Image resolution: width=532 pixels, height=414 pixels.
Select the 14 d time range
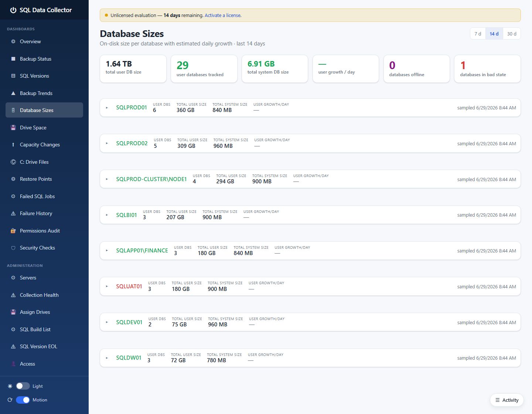coord(494,34)
